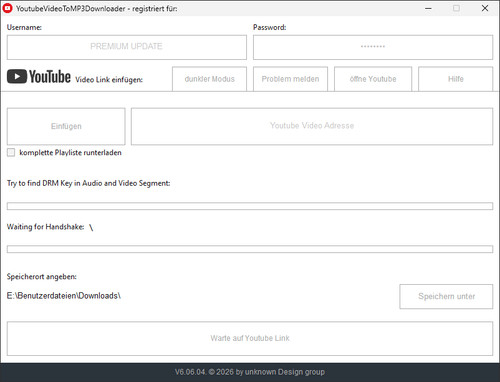Enable komplette Playliste runterladen checkbox
The height and width of the screenshot is (382, 500).
click(x=11, y=153)
